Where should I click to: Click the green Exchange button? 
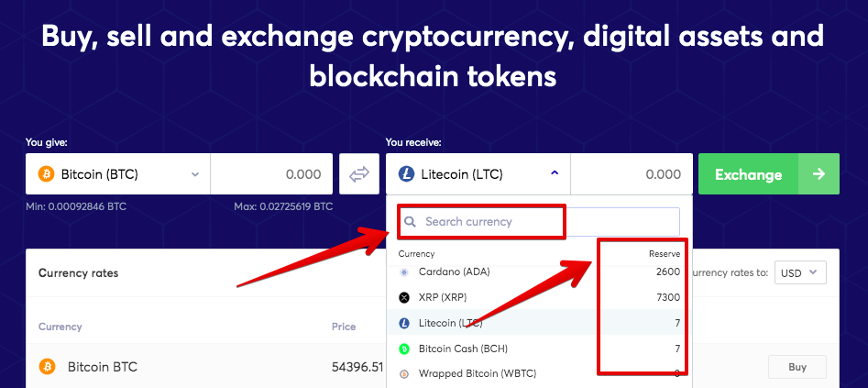[769, 174]
